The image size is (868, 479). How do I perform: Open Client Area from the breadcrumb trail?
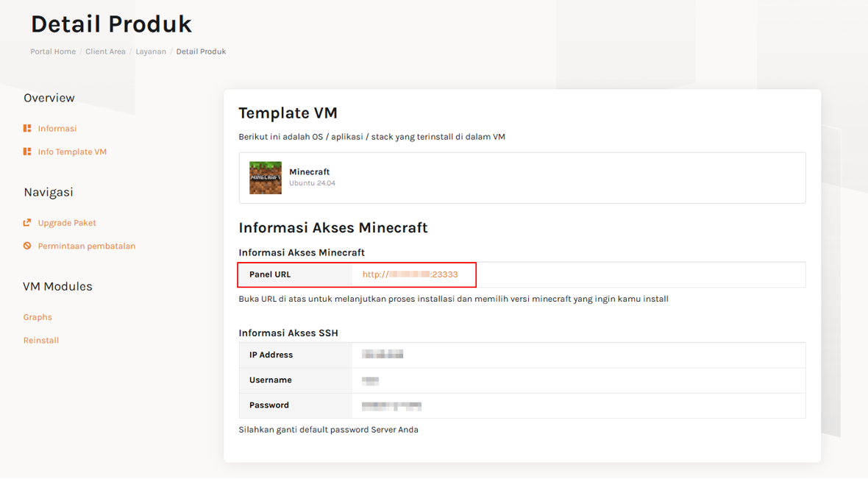pyautogui.click(x=105, y=52)
